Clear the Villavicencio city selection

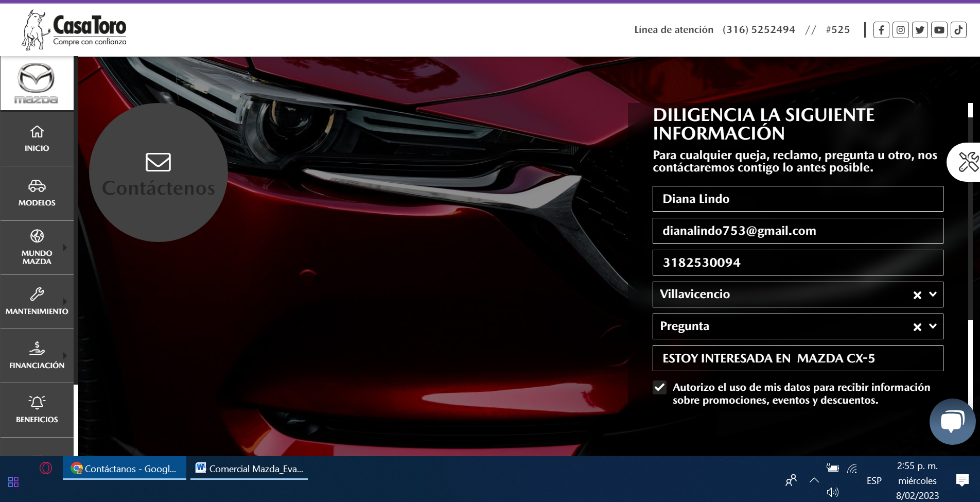917,295
